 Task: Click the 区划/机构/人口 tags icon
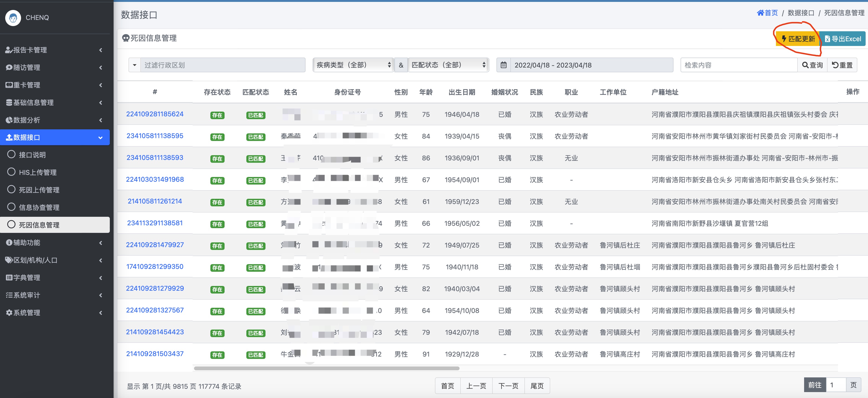[x=9, y=260]
